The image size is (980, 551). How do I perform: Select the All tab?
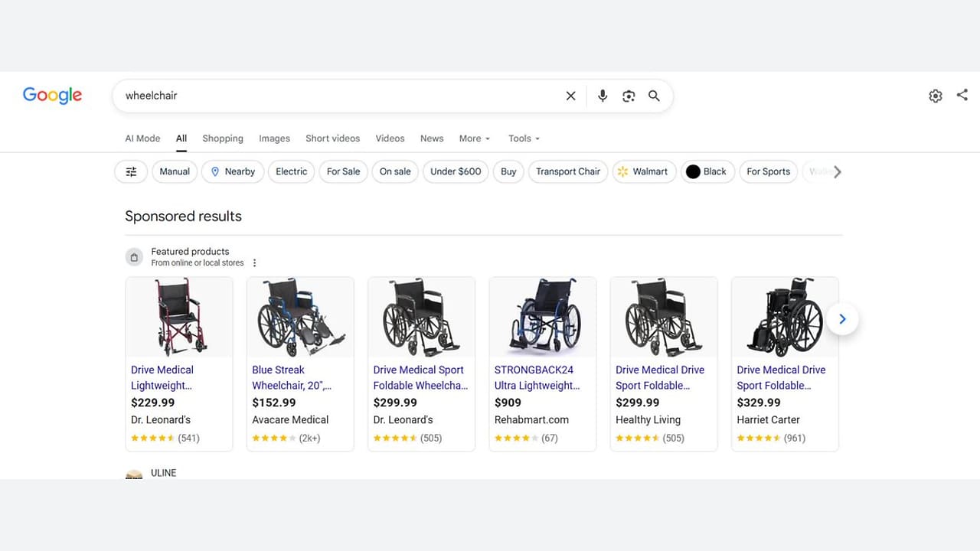click(x=181, y=139)
